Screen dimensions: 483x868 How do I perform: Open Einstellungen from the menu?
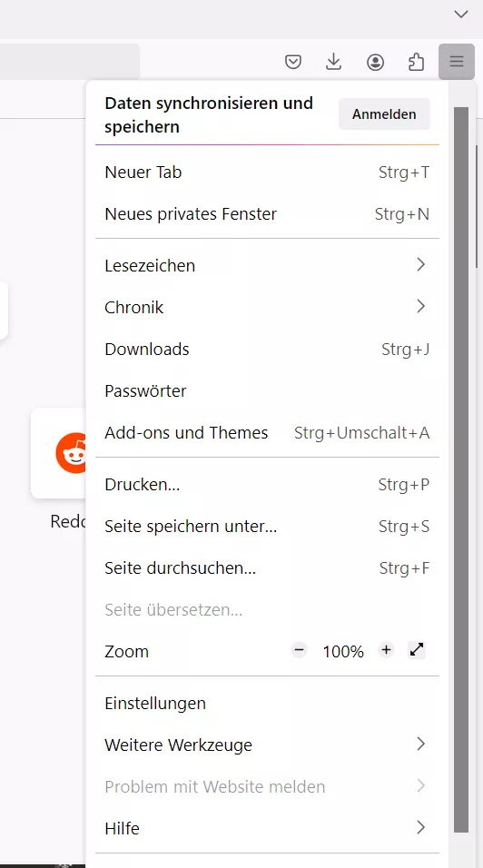[267, 703]
